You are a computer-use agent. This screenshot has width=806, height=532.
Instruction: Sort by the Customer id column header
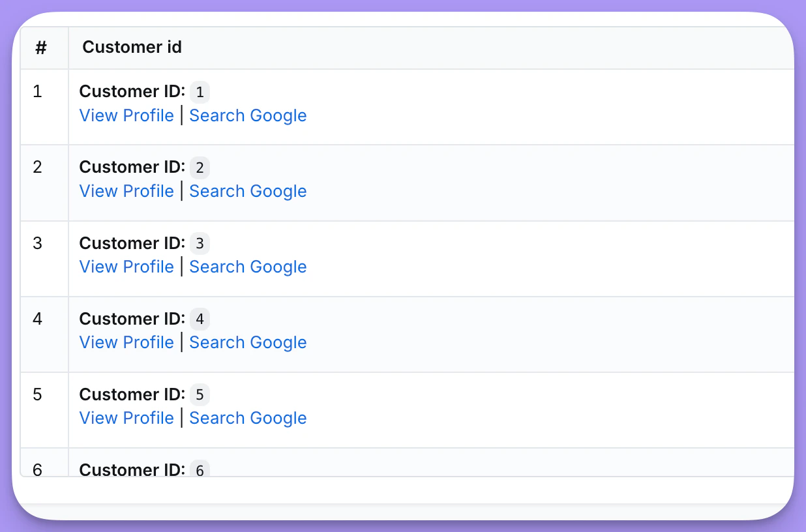(131, 47)
